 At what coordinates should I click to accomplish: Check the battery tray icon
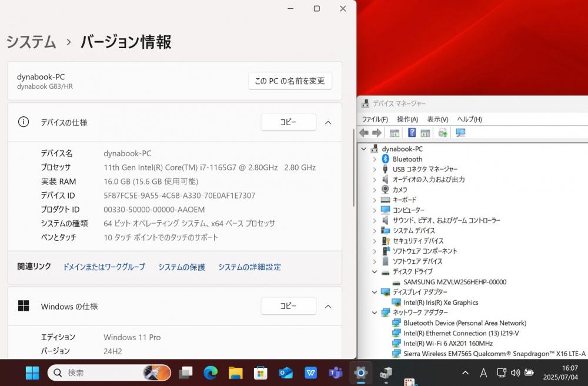pyautogui.click(x=529, y=373)
